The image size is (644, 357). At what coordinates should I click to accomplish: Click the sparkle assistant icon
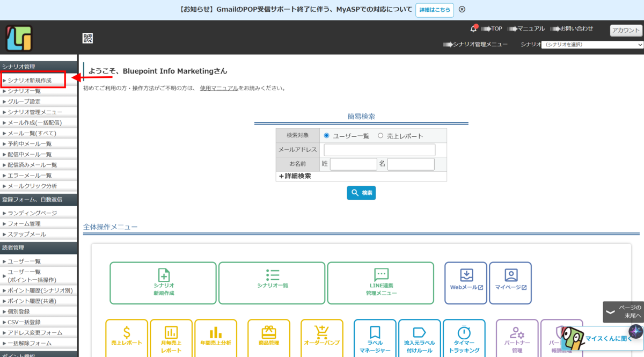(636, 331)
